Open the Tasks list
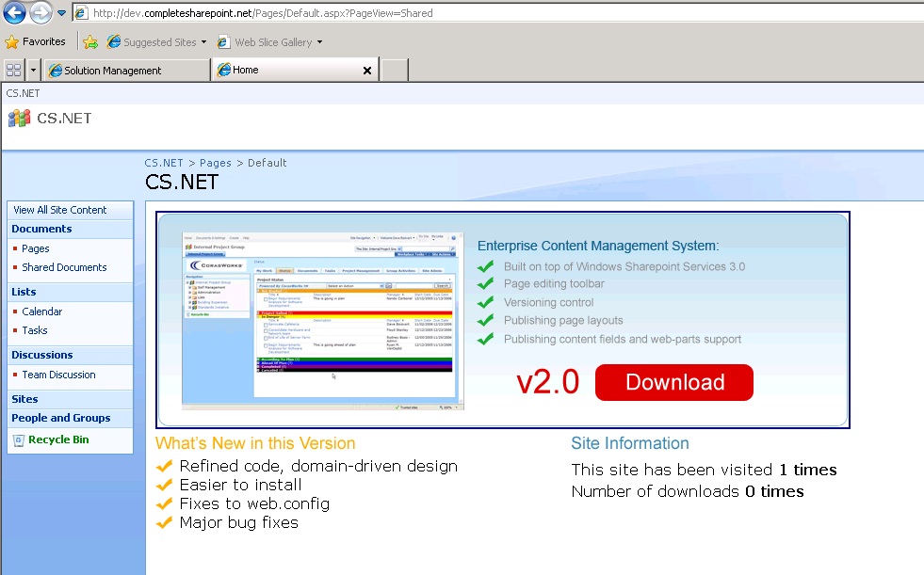Image resolution: width=924 pixels, height=575 pixels. (35, 330)
